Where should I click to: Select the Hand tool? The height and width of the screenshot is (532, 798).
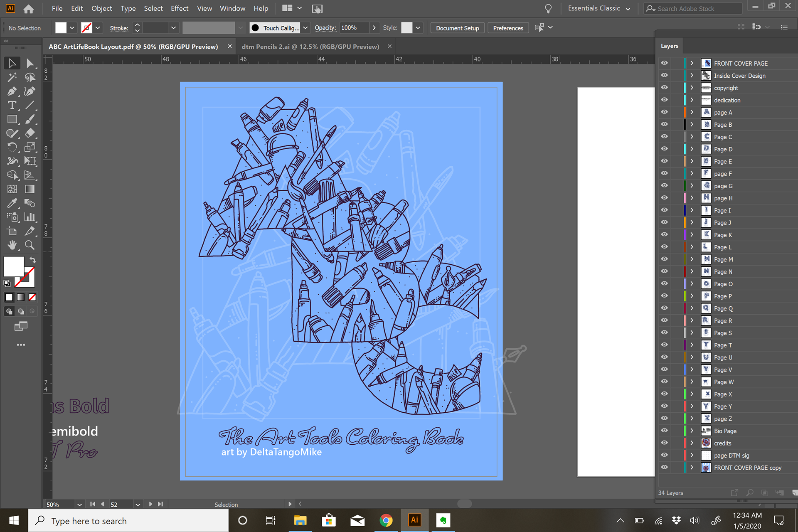12,245
